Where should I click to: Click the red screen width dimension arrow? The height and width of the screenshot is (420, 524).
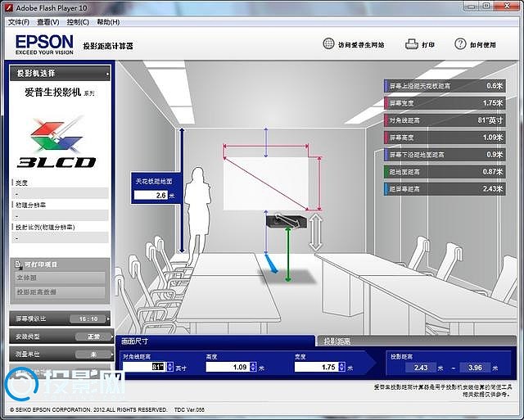pyautogui.click(x=265, y=146)
